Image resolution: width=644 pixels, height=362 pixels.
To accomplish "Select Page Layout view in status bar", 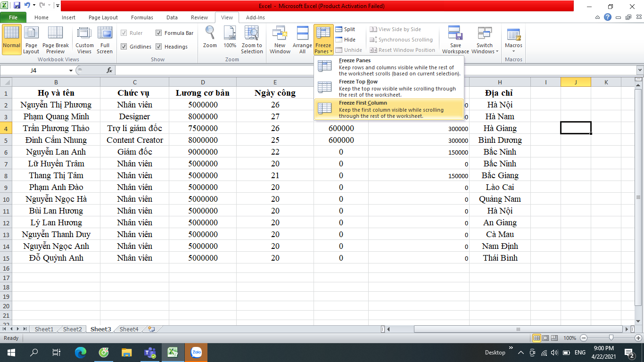I will [x=545, y=338].
